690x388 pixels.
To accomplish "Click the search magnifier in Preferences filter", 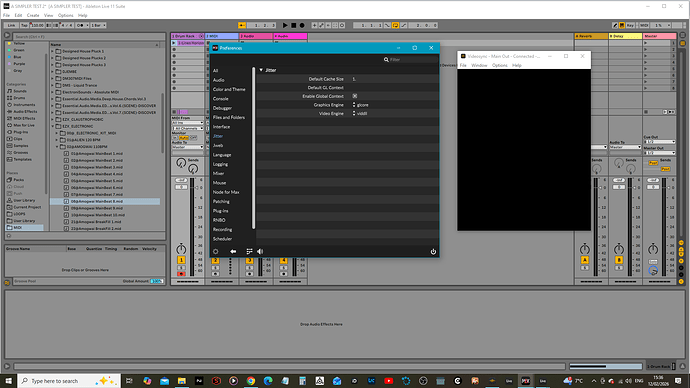I will pyautogui.click(x=386, y=59).
